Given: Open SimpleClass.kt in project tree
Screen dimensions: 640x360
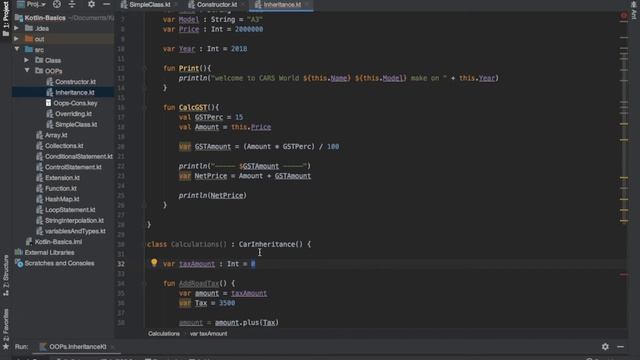Looking at the screenshot, I should pyautogui.click(x=76, y=124).
